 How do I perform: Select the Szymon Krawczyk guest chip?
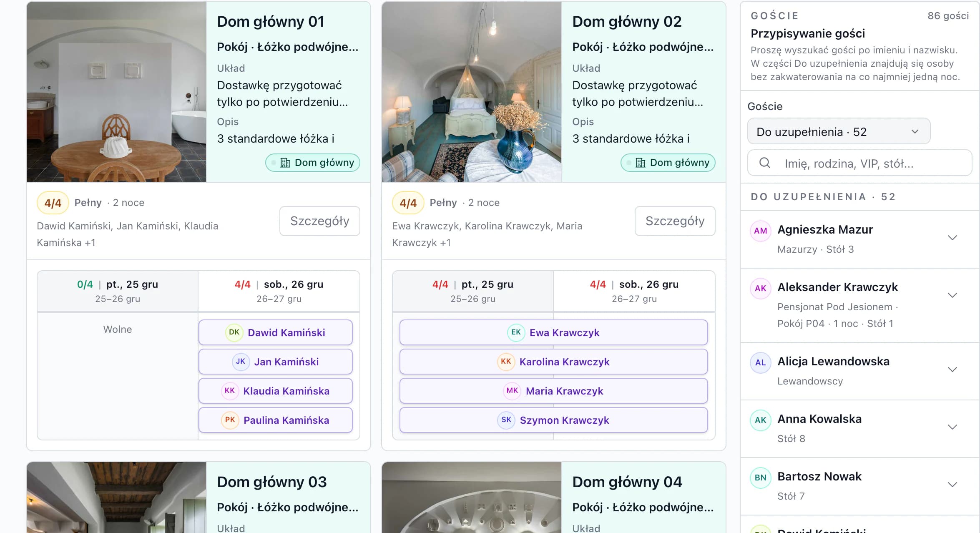[x=553, y=420]
